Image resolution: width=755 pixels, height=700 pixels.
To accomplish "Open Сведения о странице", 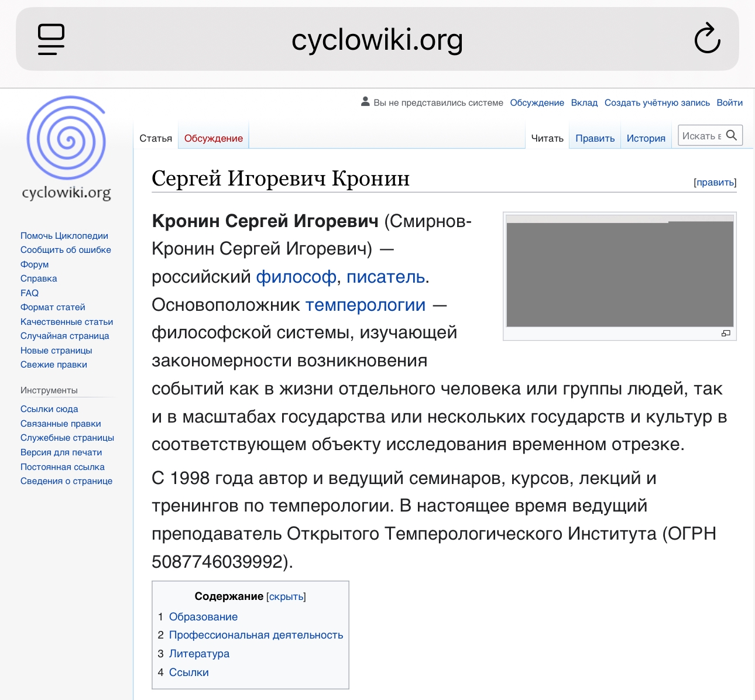I will click(67, 481).
